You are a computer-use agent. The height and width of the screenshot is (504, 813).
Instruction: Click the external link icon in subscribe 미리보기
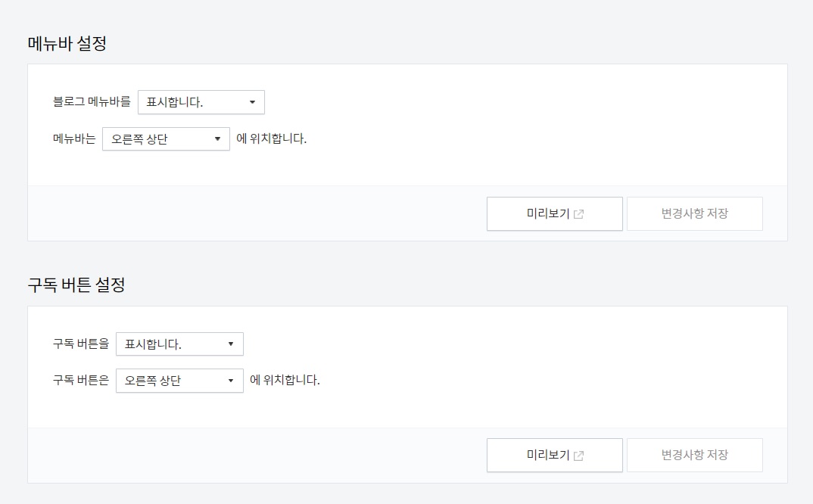(579, 455)
